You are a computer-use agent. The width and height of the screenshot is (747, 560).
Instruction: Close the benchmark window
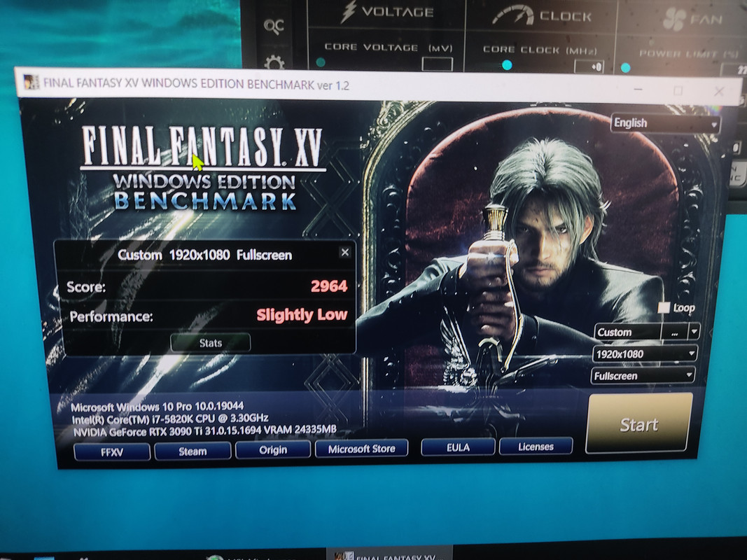719,91
